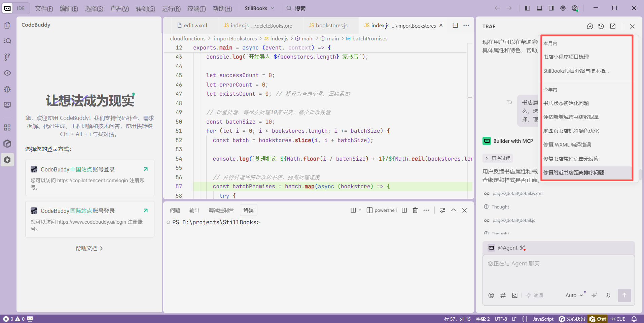The height and width of the screenshot is (323, 644).
Task: Open notifications bell in status bar
Action: pos(634,319)
